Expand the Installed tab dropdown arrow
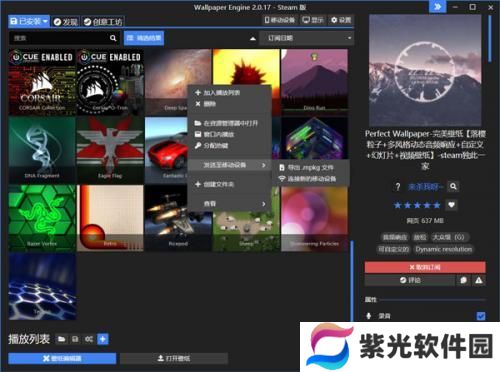Image resolution: width=500 pixels, height=372 pixels. (45, 22)
